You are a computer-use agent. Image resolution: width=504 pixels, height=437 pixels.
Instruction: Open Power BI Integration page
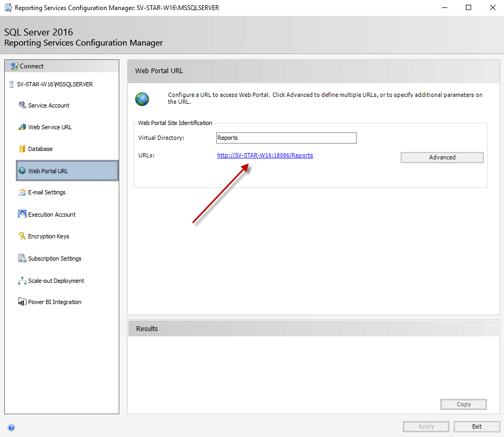[x=55, y=302]
